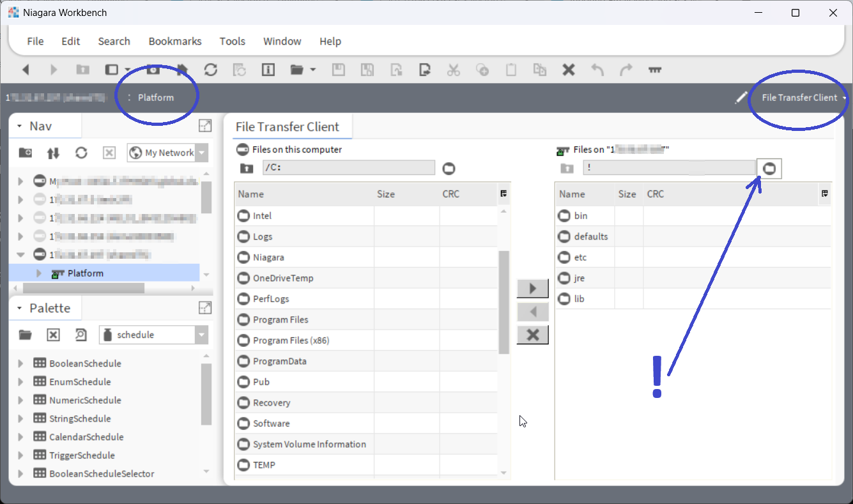Click the Nav panel refresh icon

(x=81, y=153)
